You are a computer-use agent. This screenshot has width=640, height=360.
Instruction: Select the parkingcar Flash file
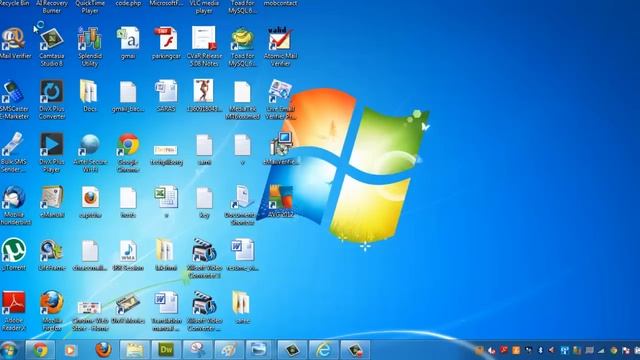pos(166,39)
